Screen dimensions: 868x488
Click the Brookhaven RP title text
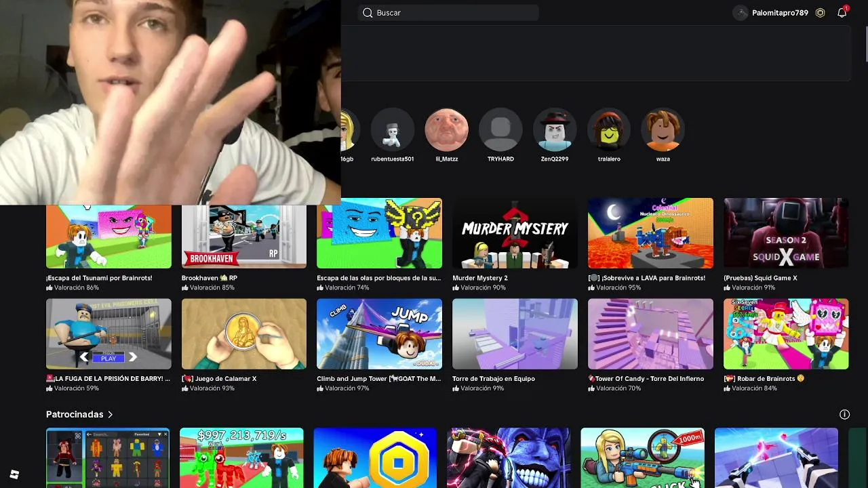coord(210,278)
